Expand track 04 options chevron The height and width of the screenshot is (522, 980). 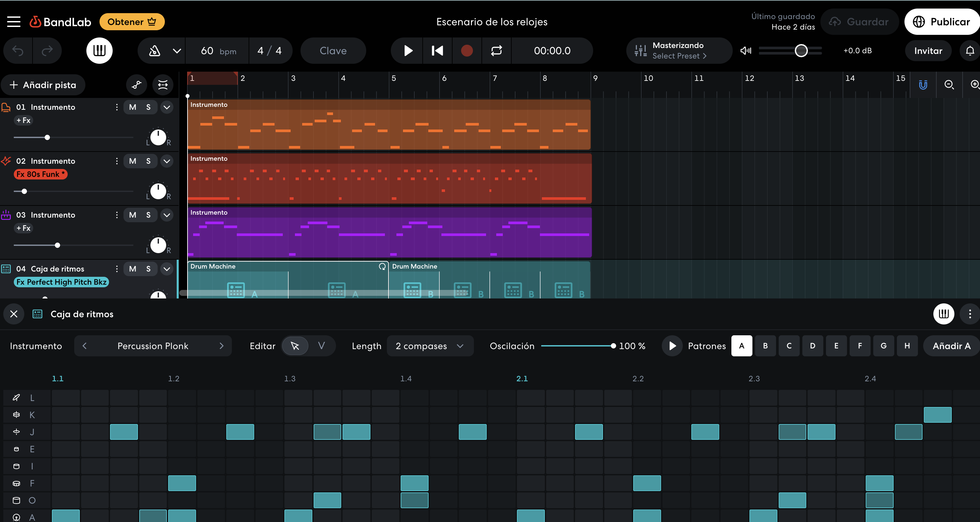click(x=167, y=269)
